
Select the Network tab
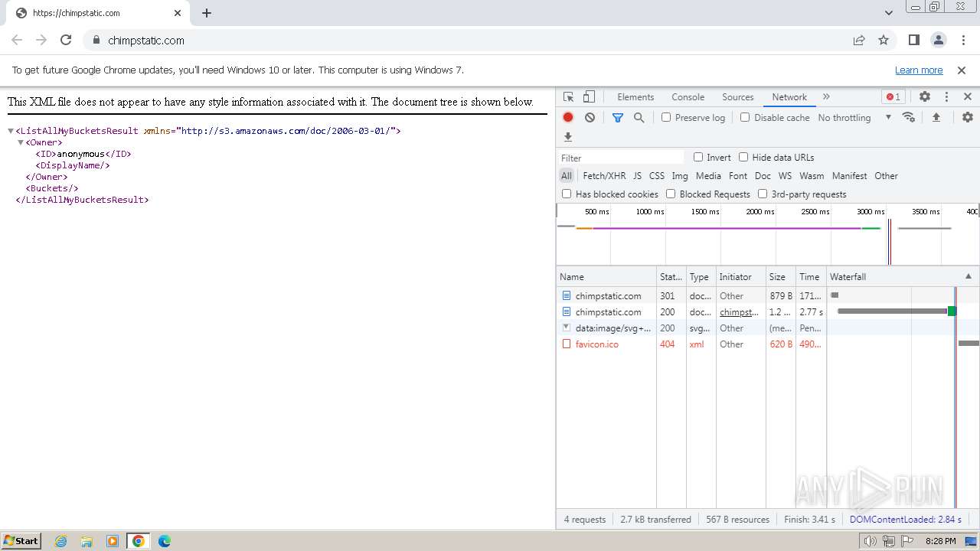tap(789, 97)
